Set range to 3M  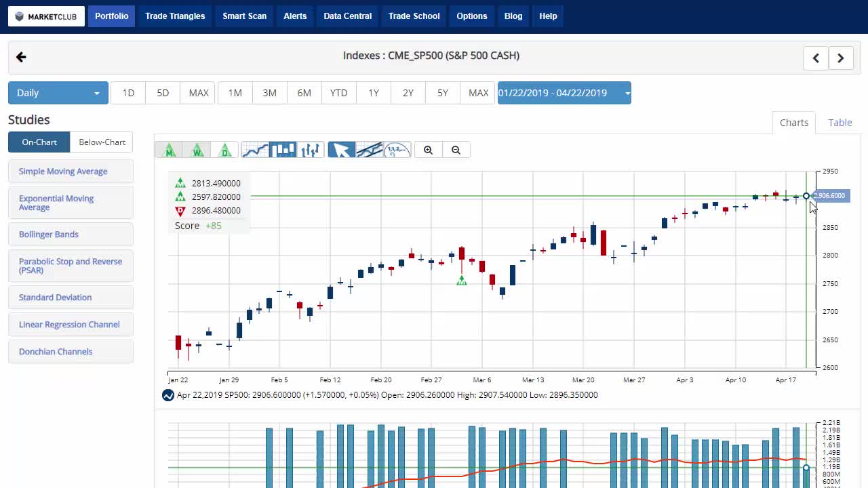point(270,93)
